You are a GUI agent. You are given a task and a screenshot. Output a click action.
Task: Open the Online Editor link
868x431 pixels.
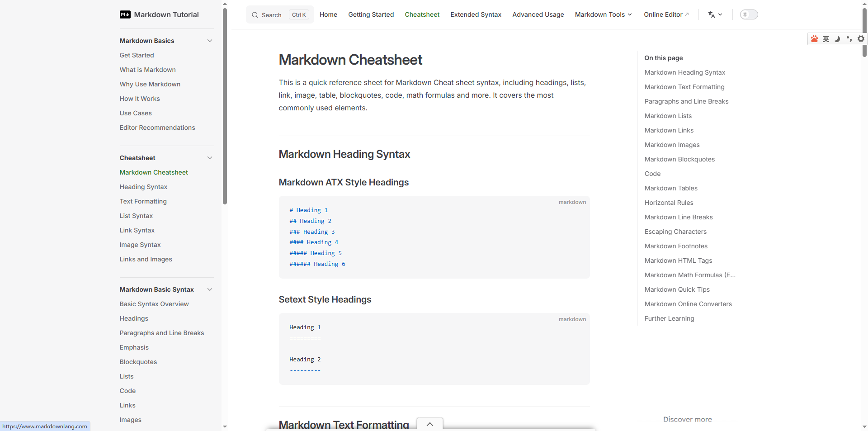(666, 14)
